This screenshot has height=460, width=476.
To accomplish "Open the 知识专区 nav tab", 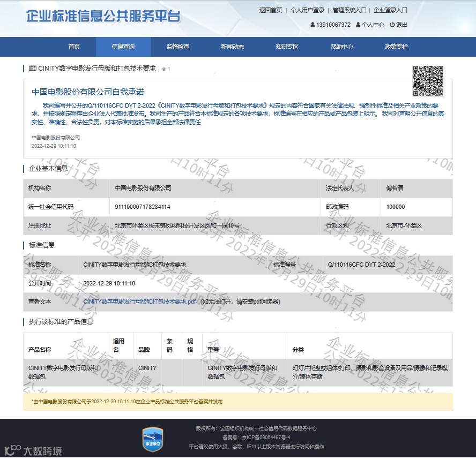I will click(x=287, y=47).
